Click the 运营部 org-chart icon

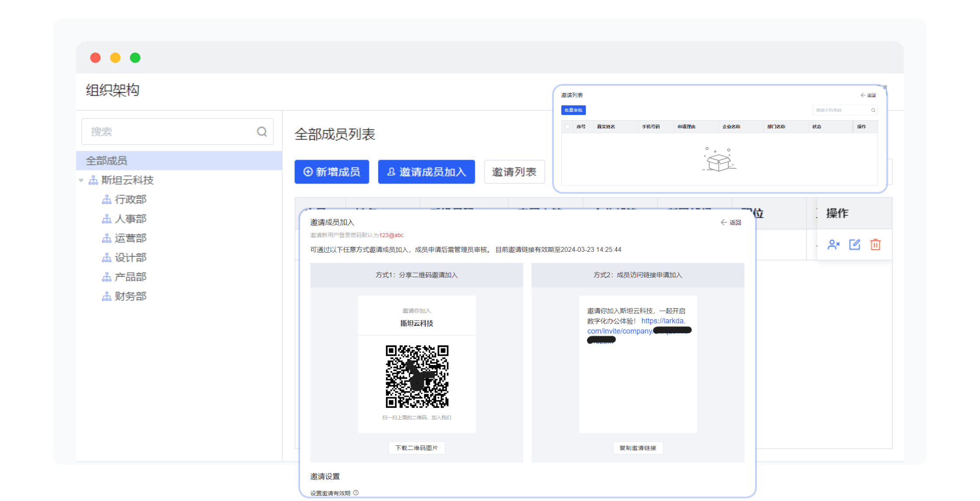click(106, 239)
